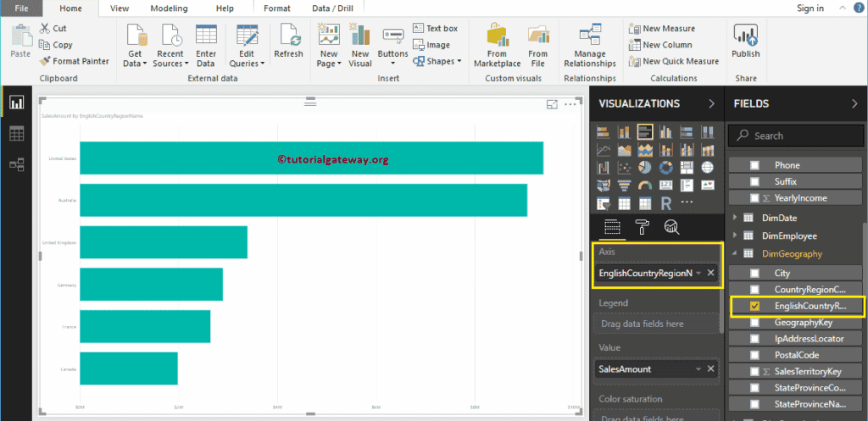This screenshot has width=868, height=421.
Task: Collapse the Fields pane with chevron
Action: click(854, 103)
